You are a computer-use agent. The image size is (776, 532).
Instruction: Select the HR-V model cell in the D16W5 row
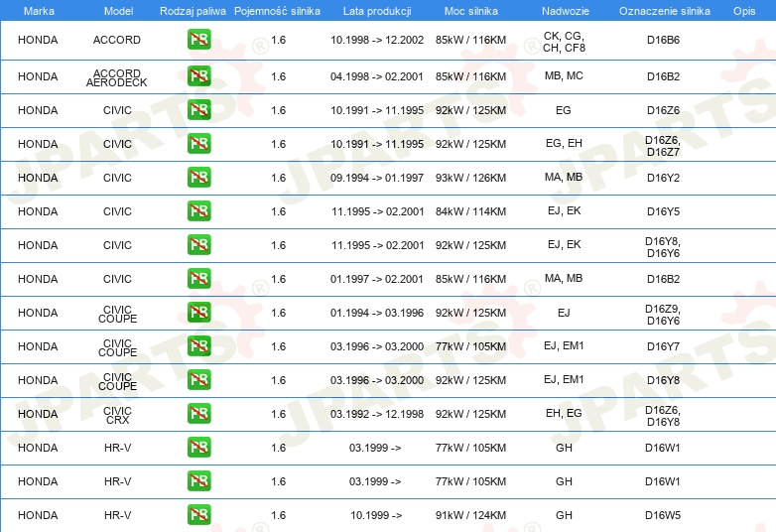(x=117, y=515)
